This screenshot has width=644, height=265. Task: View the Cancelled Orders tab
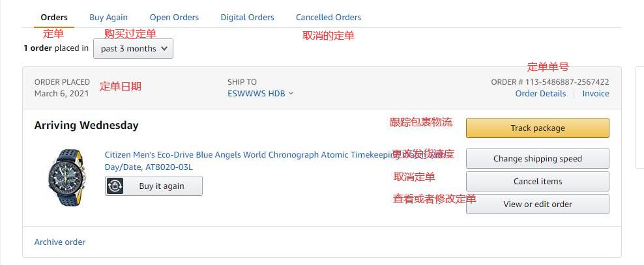point(328,18)
